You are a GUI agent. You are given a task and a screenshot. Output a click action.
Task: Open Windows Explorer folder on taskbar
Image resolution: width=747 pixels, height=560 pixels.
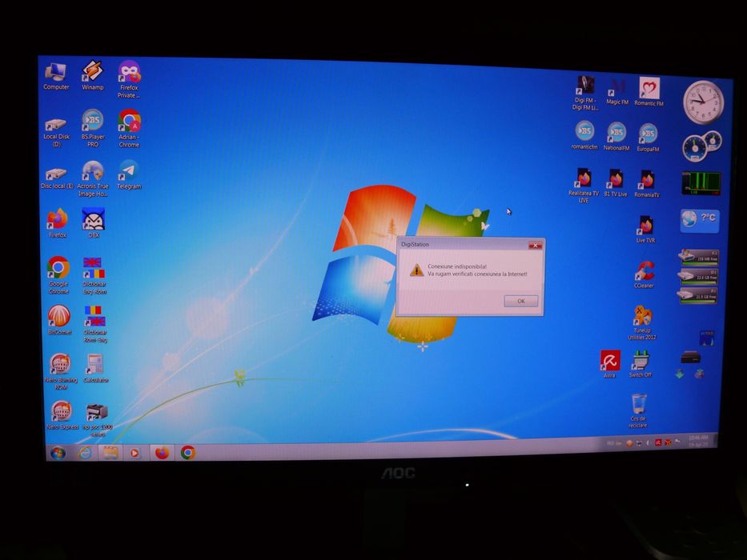(x=110, y=452)
